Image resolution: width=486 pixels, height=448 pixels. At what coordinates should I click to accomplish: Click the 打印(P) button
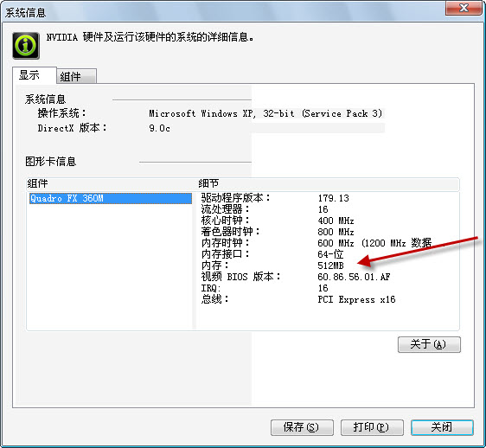[372, 427]
